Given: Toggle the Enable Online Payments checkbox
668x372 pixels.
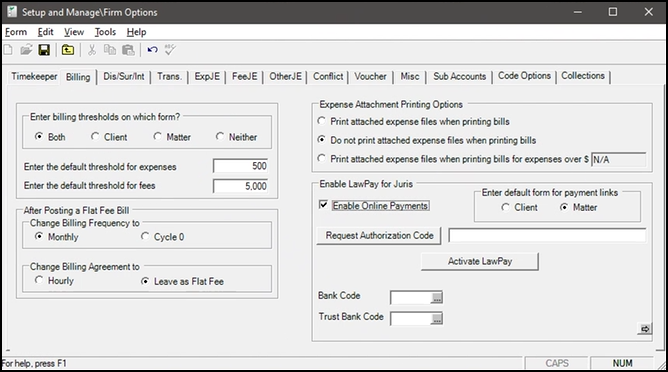Looking at the screenshot, I should tap(323, 205).
